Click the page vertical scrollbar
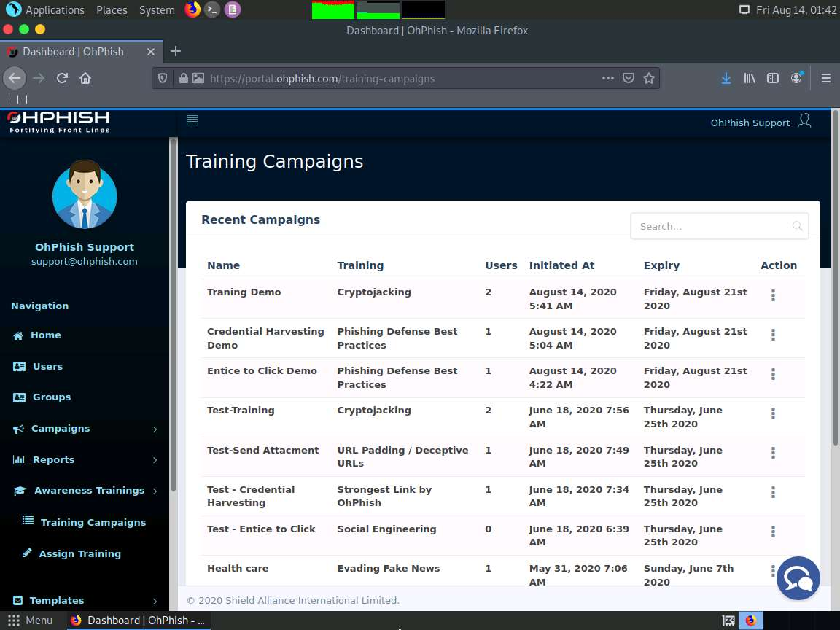Image resolution: width=840 pixels, height=630 pixels. [835, 279]
